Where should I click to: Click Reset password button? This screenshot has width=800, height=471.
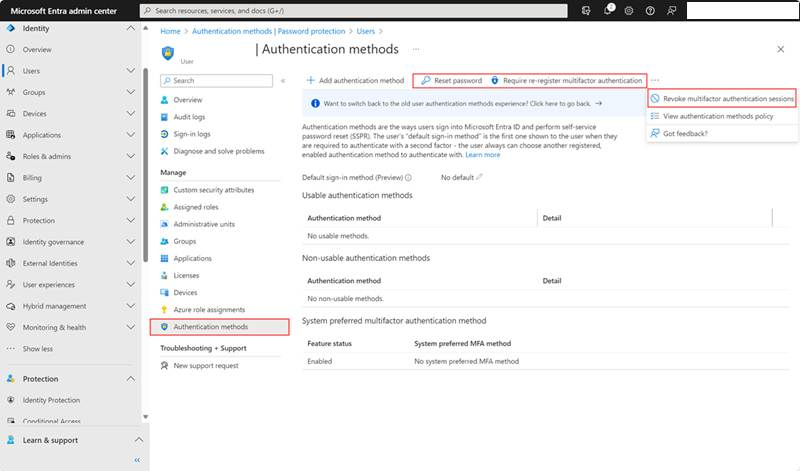click(451, 81)
